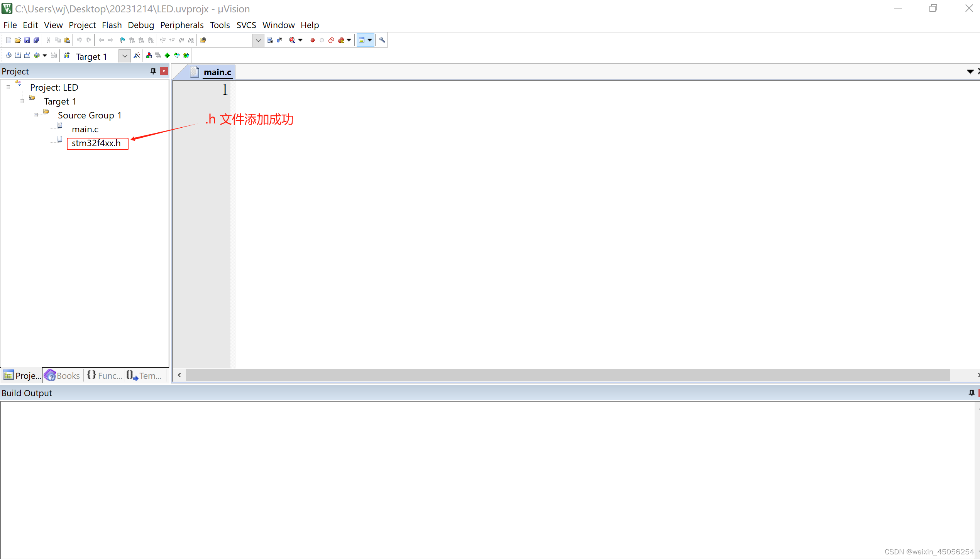Image resolution: width=980 pixels, height=559 pixels.
Task: Click the Undo toolbar icon
Action: pyautogui.click(x=80, y=40)
